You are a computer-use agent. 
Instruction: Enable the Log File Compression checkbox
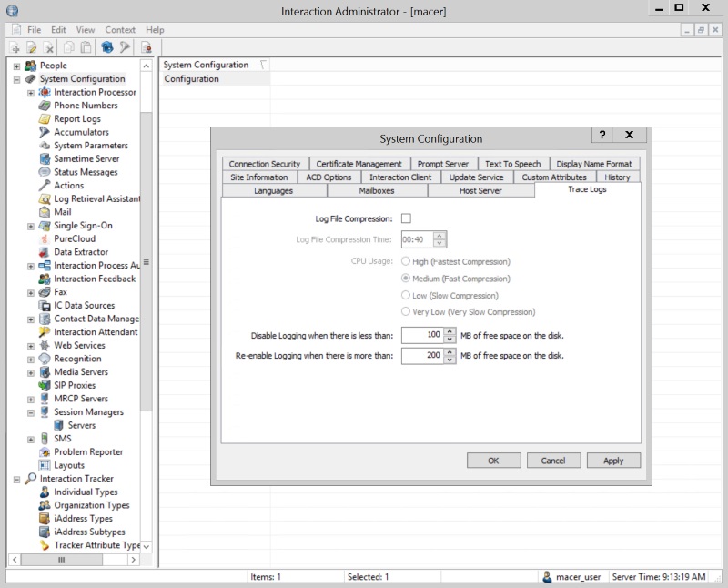(x=406, y=218)
